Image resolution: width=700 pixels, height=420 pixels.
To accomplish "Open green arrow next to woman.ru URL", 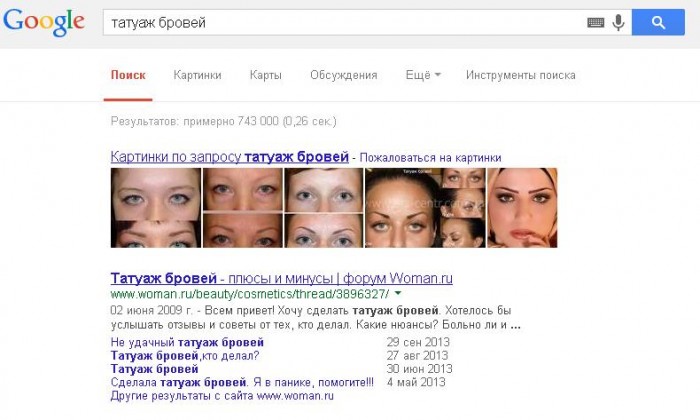I will (x=398, y=294).
